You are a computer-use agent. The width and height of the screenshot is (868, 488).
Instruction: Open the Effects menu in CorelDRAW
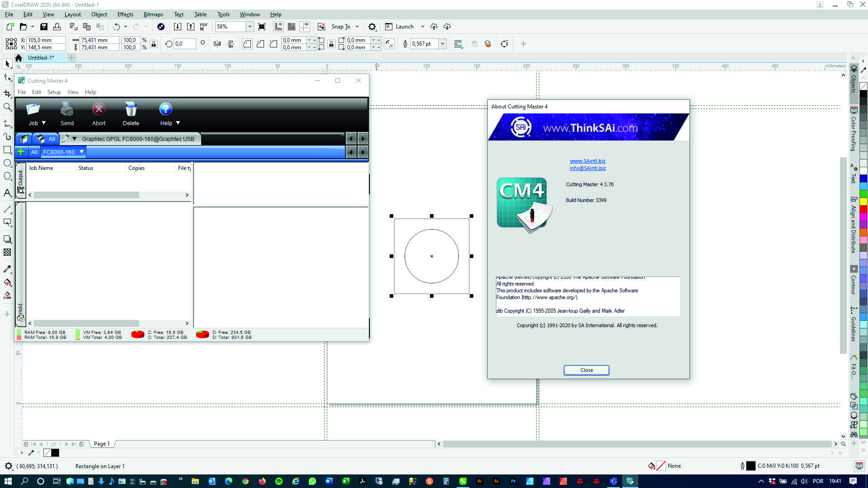click(x=125, y=14)
